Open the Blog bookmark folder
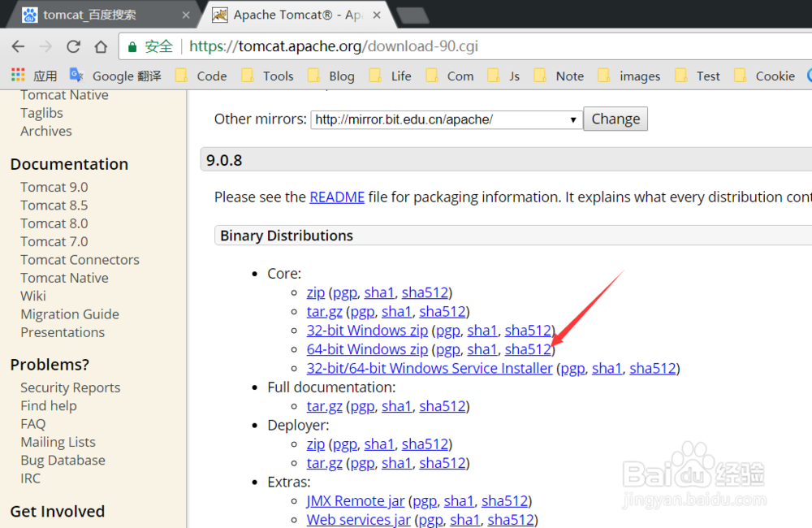 tap(331, 76)
